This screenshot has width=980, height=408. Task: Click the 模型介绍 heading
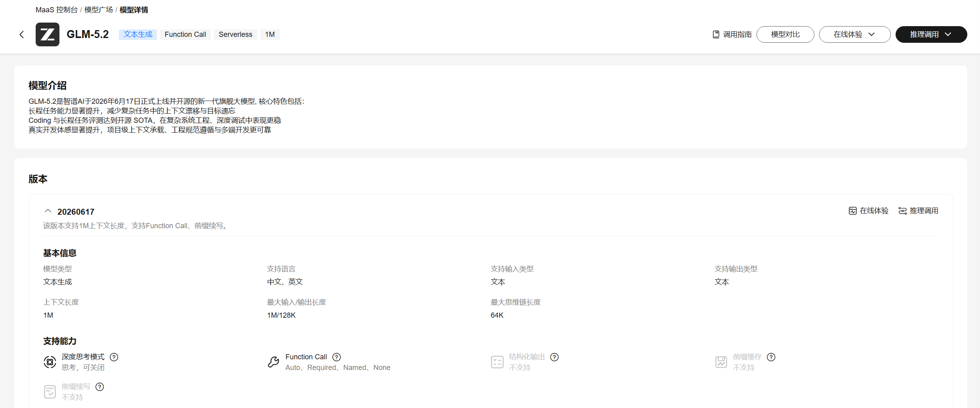click(48, 86)
